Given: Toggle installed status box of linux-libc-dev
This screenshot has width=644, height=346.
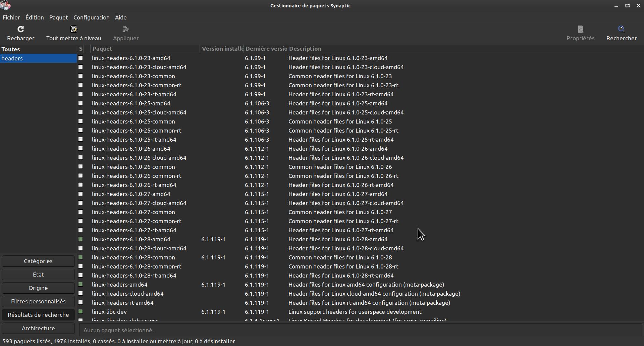Looking at the screenshot, I should point(80,312).
